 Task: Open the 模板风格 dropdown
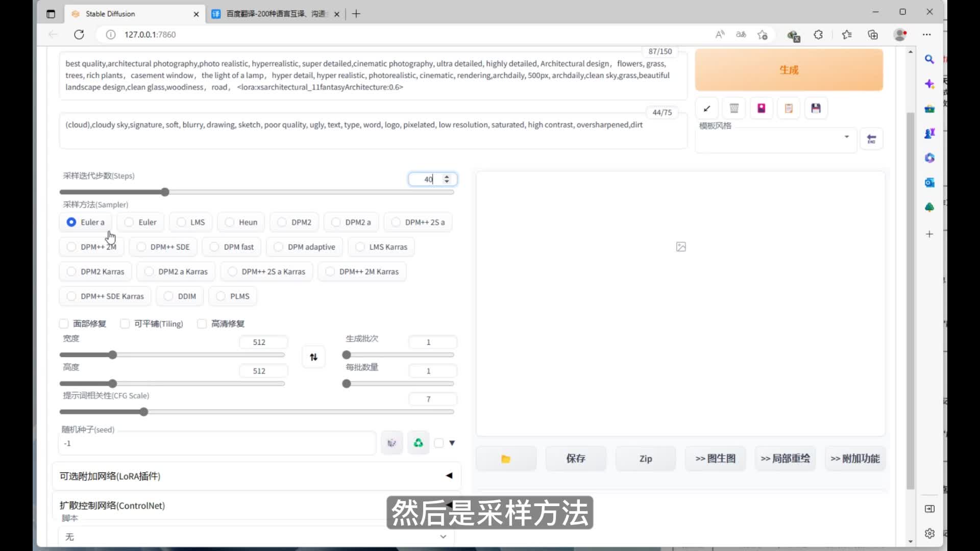pos(775,138)
